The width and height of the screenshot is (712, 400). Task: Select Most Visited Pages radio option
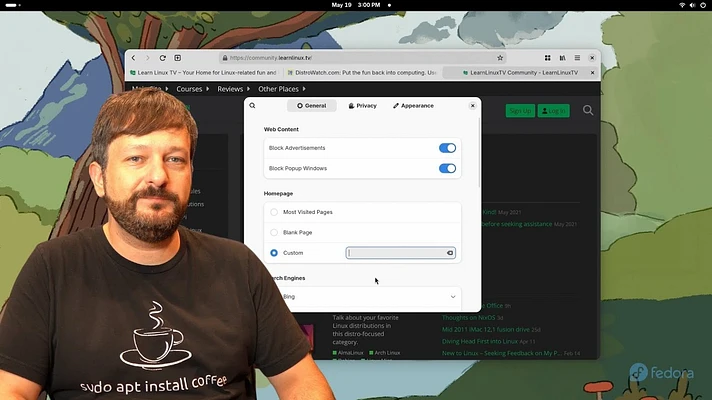[x=274, y=212]
